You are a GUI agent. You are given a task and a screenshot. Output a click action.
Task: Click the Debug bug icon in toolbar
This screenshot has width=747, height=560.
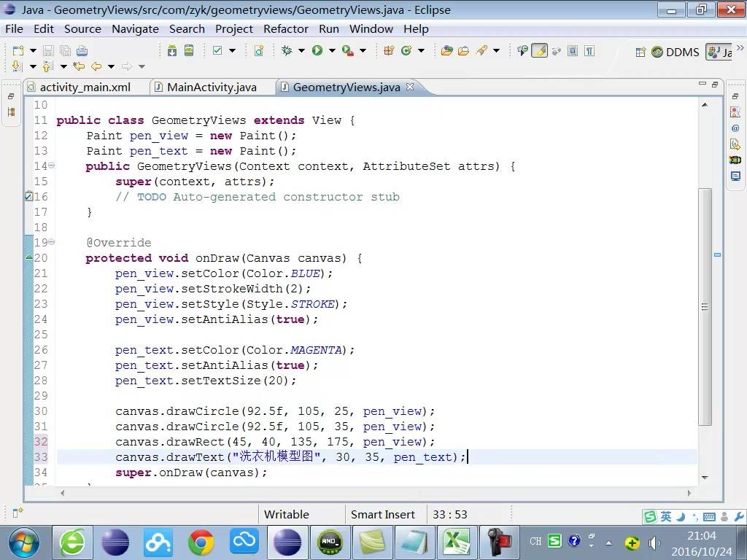[287, 50]
